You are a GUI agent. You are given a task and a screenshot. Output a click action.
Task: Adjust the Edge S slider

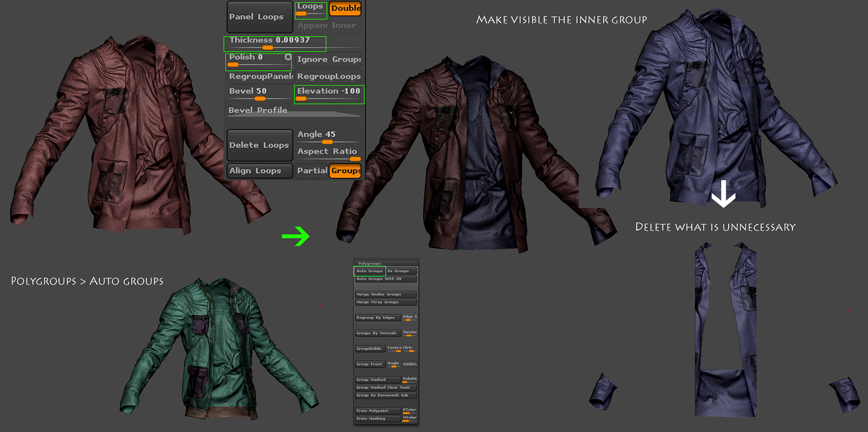point(409,318)
